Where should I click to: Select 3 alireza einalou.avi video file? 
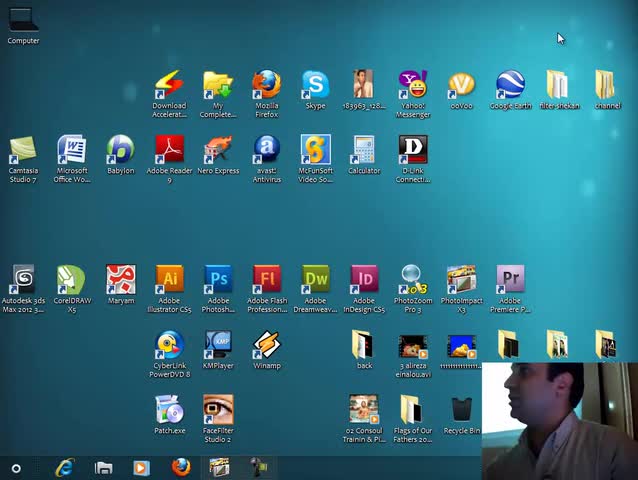pos(413,356)
